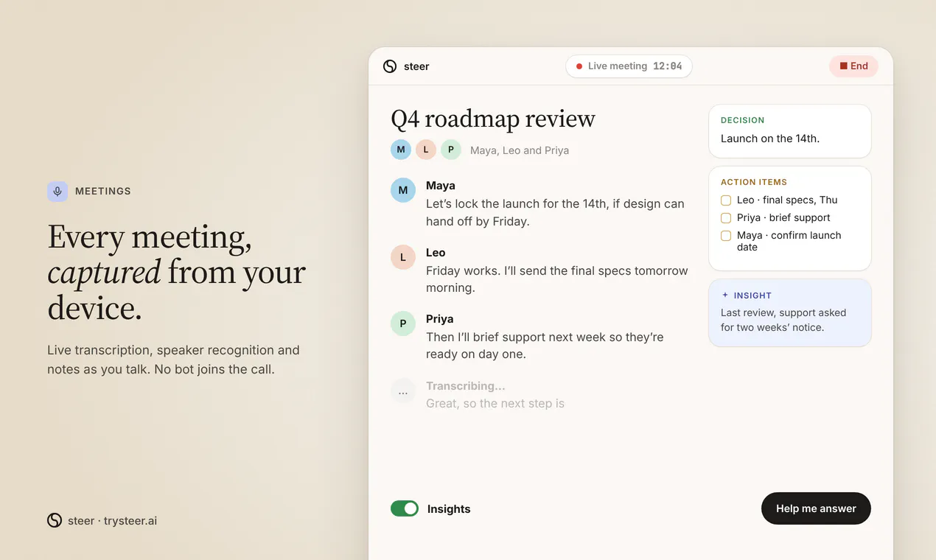Image resolution: width=936 pixels, height=560 pixels.
Task: Click the ellipsis icon next to Transcribing
Action: pos(403,391)
